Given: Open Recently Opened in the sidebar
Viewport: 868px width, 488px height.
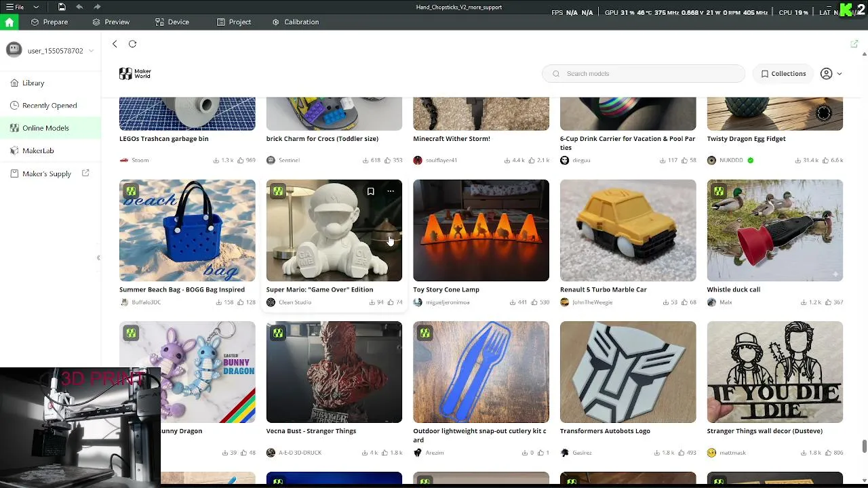Looking at the screenshot, I should tap(50, 105).
